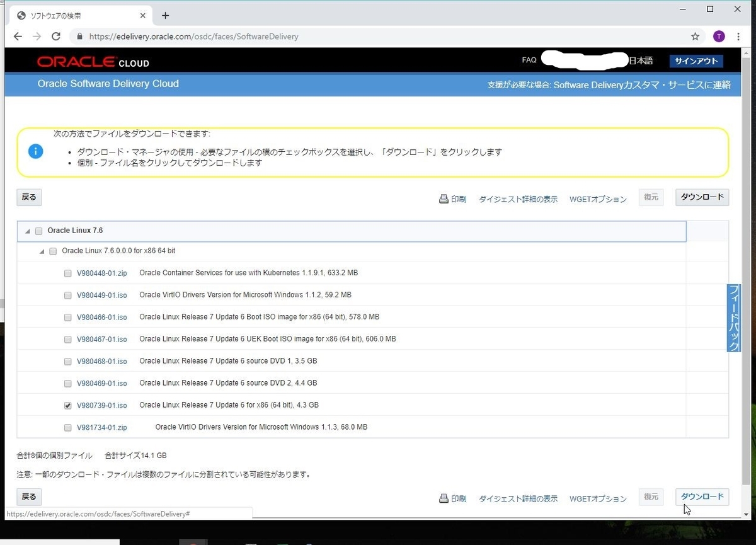This screenshot has height=545, width=756.
Task: Click the padlock icon in the address bar
Action: tap(79, 37)
